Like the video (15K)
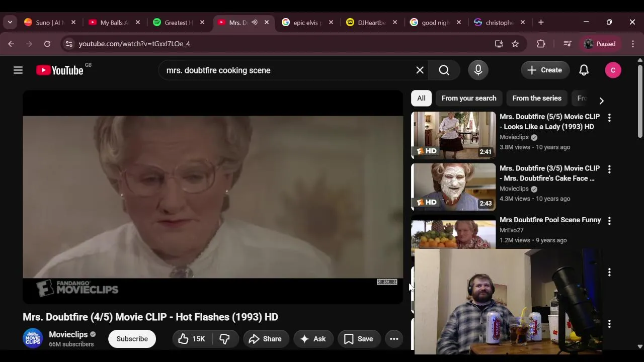The height and width of the screenshot is (362, 644). [x=192, y=339]
